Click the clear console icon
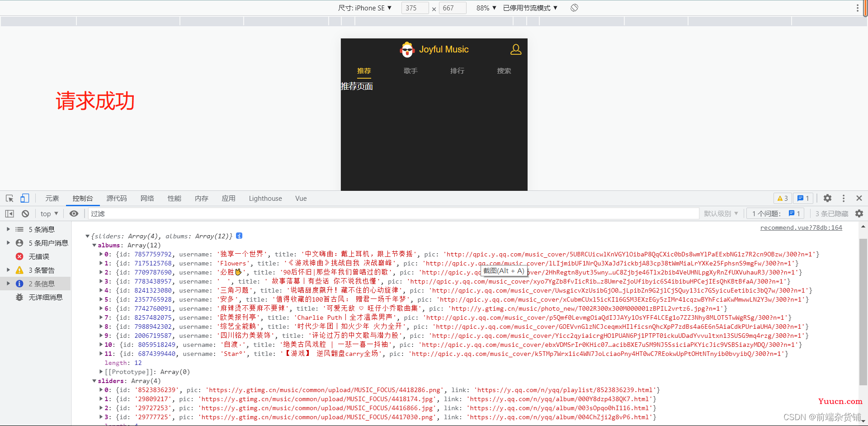This screenshot has height=426, width=868. 25,214
